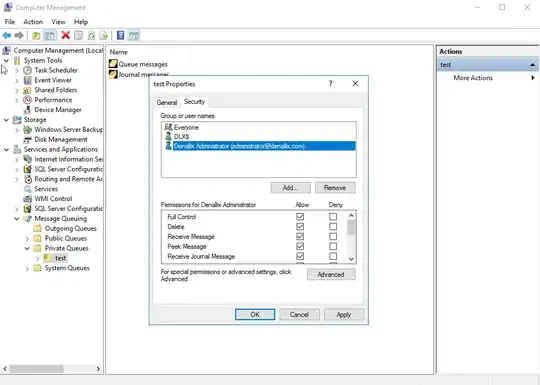Click the permissions list scroll-down arrow

[351, 259]
